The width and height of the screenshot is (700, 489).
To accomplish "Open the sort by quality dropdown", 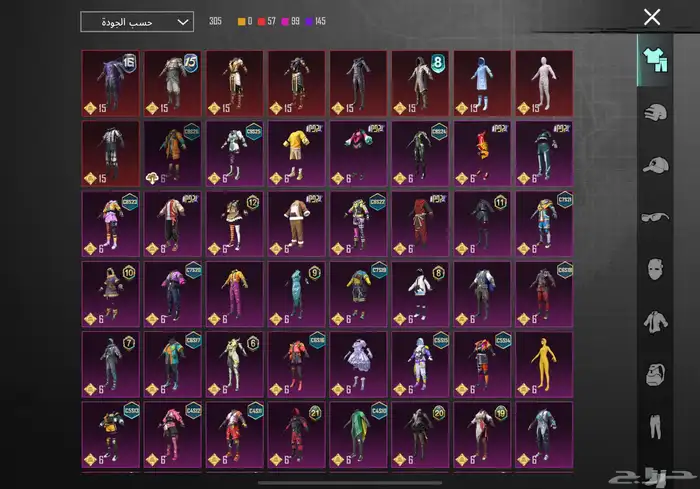I will 136,22.
